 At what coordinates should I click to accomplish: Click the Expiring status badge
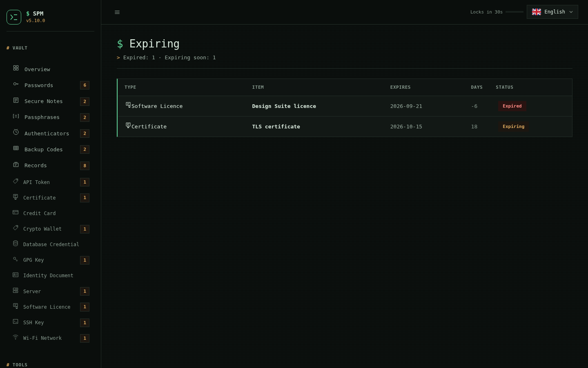click(513, 127)
